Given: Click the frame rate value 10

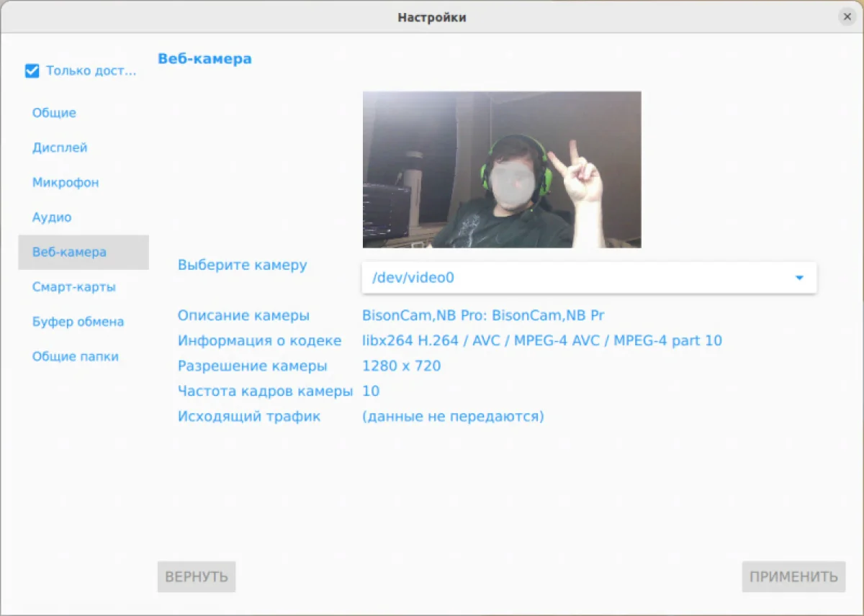Looking at the screenshot, I should tap(371, 391).
